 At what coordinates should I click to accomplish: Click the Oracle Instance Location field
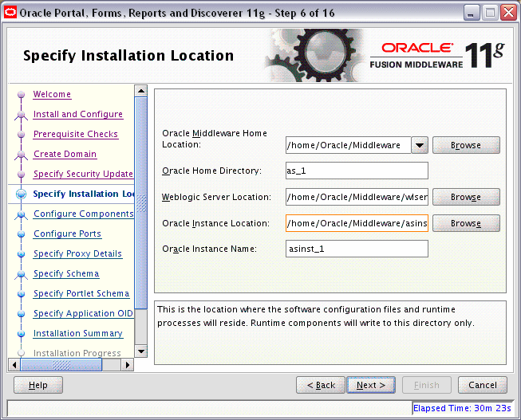click(357, 223)
